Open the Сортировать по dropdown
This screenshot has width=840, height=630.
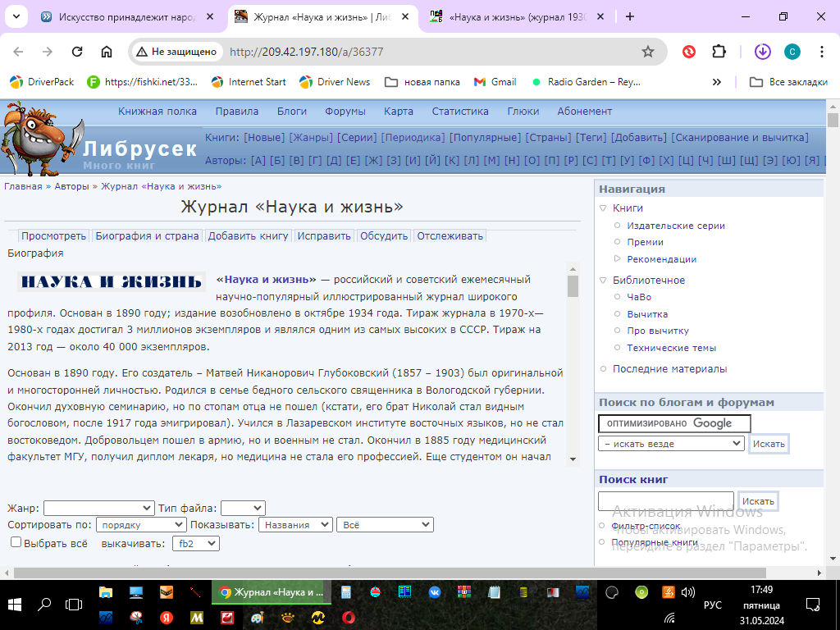[x=141, y=525]
